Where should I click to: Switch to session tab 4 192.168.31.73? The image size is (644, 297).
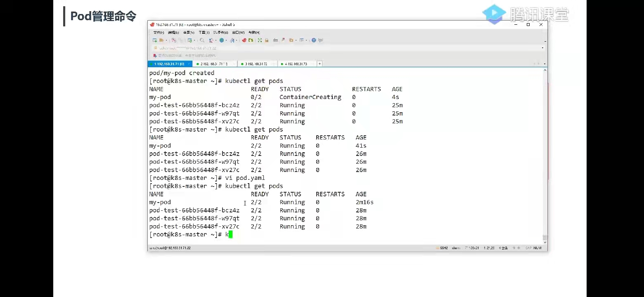pos(297,64)
